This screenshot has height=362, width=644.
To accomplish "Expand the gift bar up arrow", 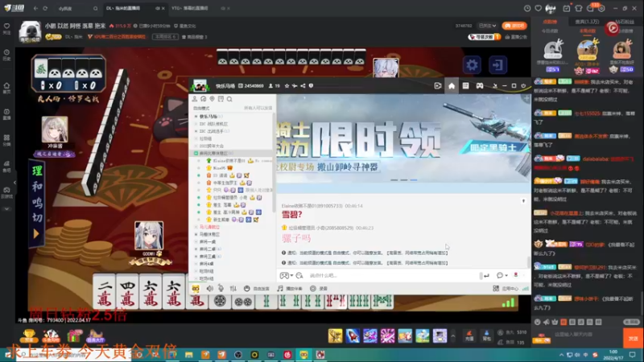I will click(453, 336).
